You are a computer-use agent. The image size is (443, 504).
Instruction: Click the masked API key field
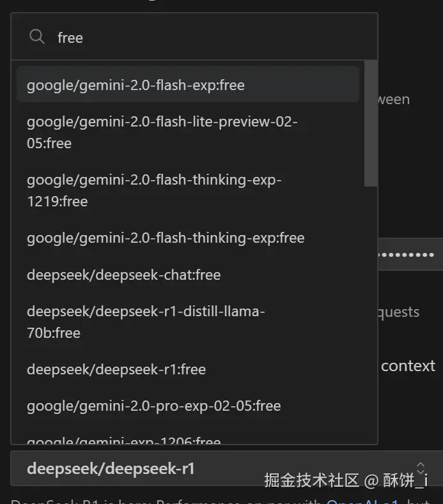409,255
